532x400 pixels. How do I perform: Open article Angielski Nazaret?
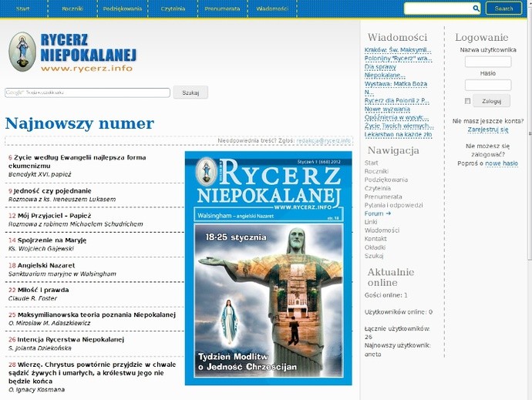coord(46,265)
